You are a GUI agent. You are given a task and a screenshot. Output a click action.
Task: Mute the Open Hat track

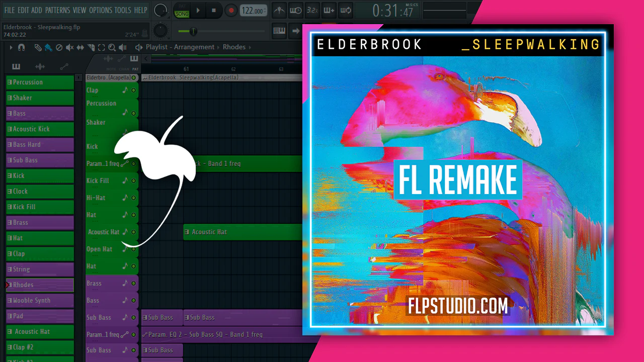pyautogui.click(x=133, y=249)
